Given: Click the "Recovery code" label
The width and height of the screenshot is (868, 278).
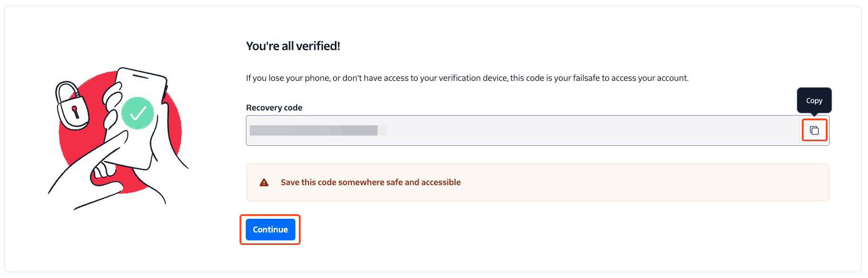Looking at the screenshot, I should point(274,108).
